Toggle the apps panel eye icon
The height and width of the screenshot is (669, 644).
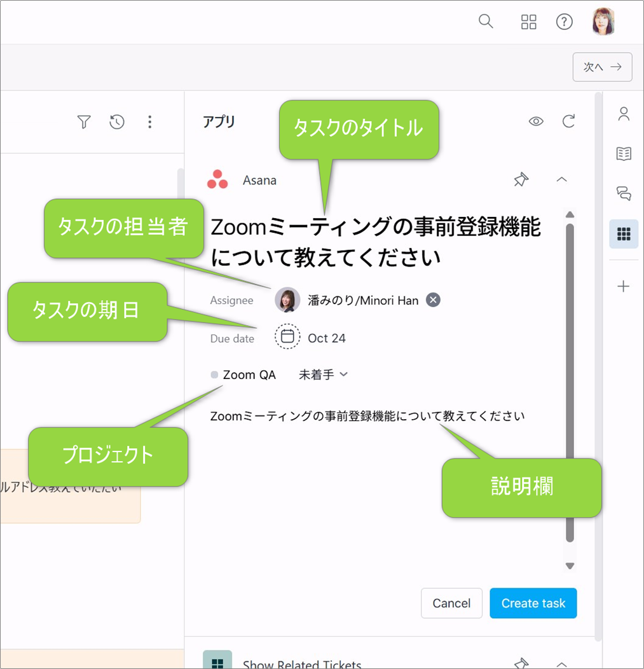[x=536, y=121]
